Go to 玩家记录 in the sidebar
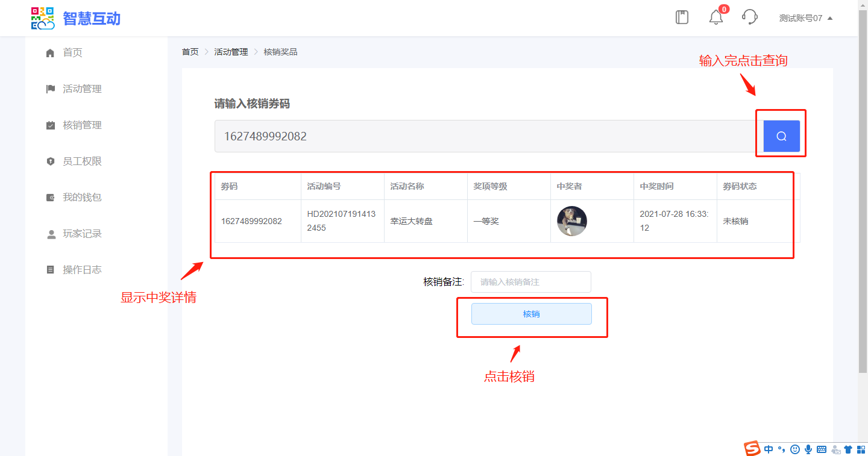This screenshot has height=456, width=868. pyautogui.click(x=82, y=234)
